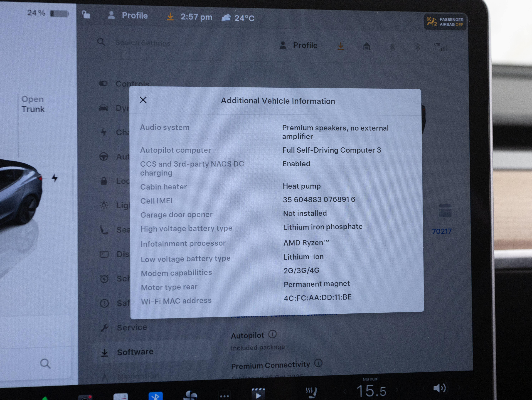The width and height of the screenshot is (532, 400).
Task: Close the Additional Vehicle Information dialog
Action: (x=143, y=100)
